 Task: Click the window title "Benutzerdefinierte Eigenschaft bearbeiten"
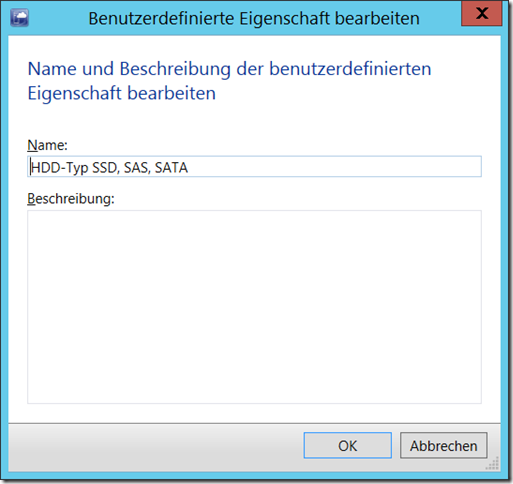tap(254, 18)
